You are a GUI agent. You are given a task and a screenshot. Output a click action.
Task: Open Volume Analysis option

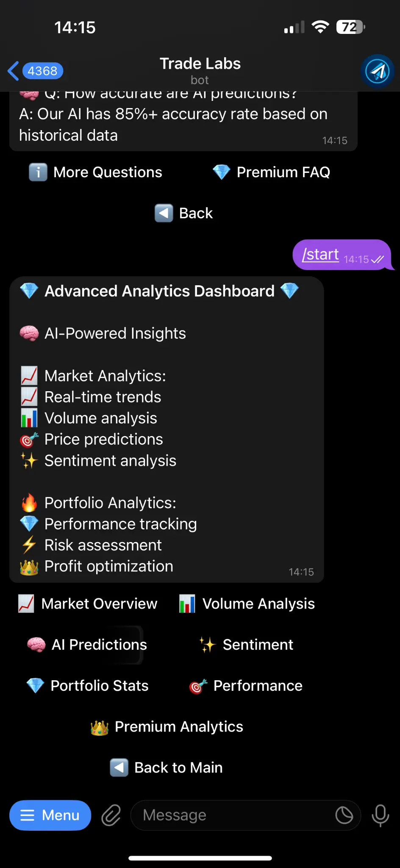(x=247, y=604)
